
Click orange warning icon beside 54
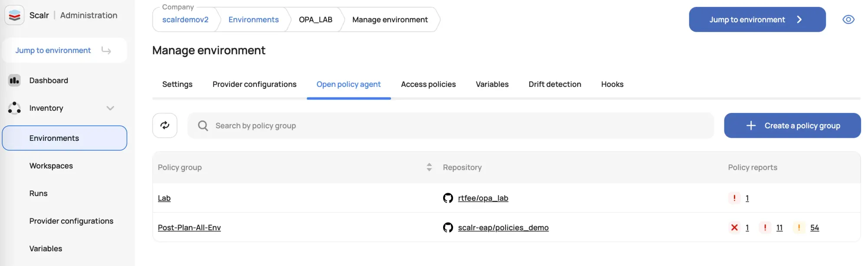click(799, 228)
